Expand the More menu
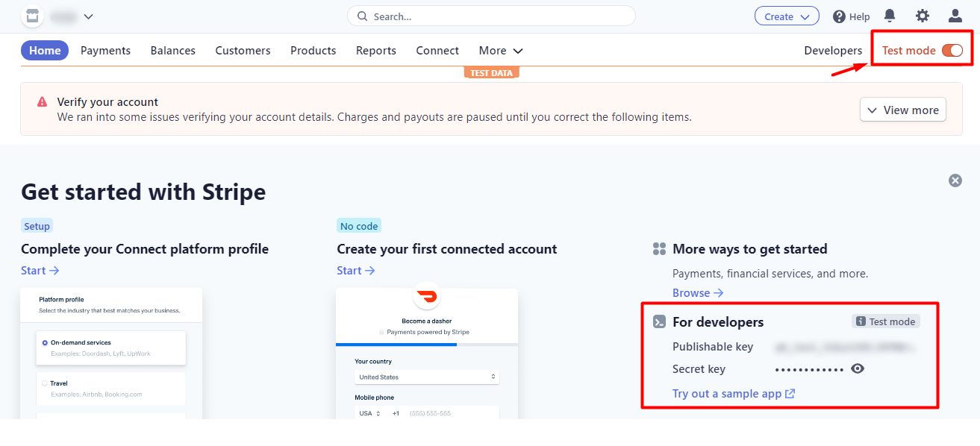This screenshot has width=980, height=446. [501, 51]
